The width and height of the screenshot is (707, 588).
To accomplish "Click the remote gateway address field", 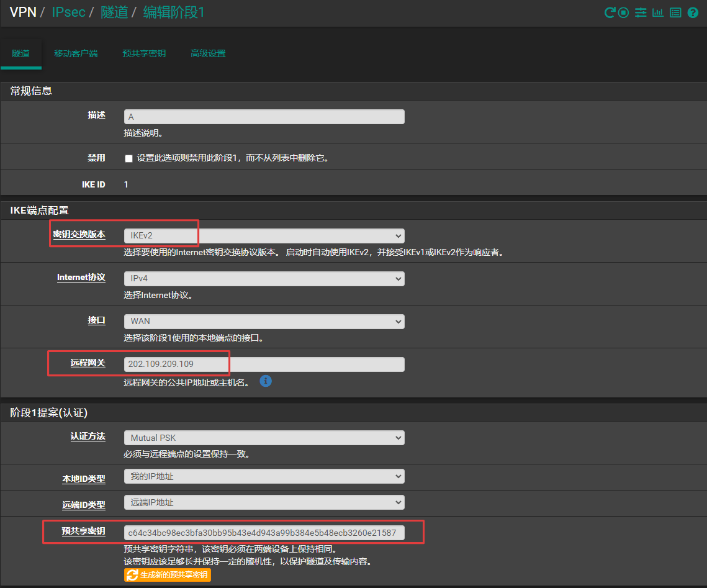I will click(x=264, y=364).
